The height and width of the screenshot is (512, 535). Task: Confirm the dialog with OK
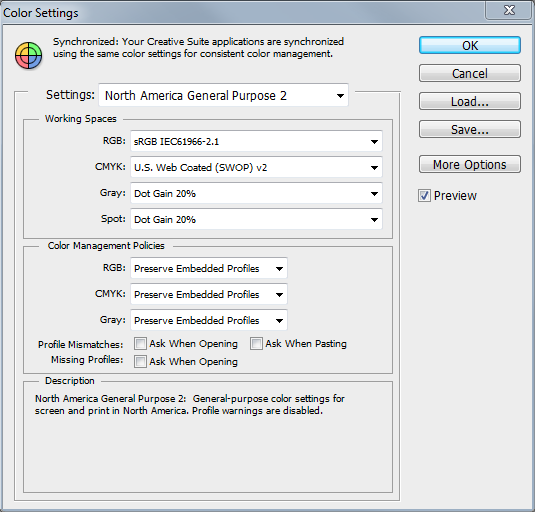(470, 45)
